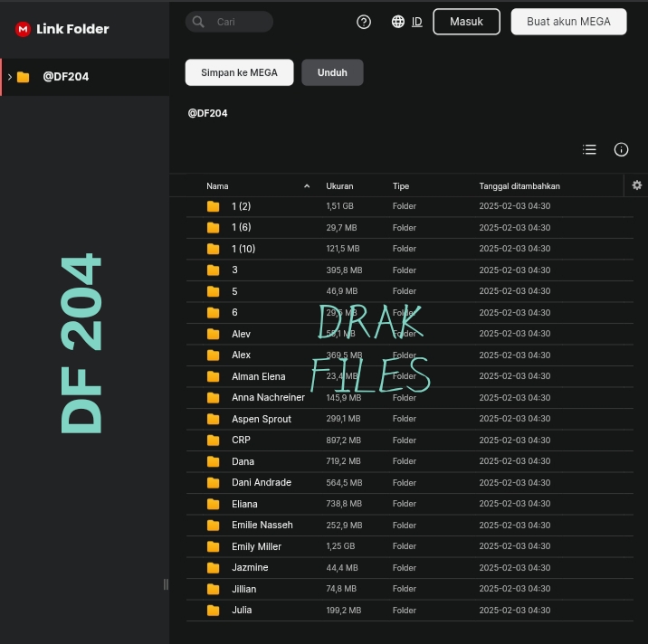Click the globe language icon
This screenshot has height=644, width=648.
[398, 22]
